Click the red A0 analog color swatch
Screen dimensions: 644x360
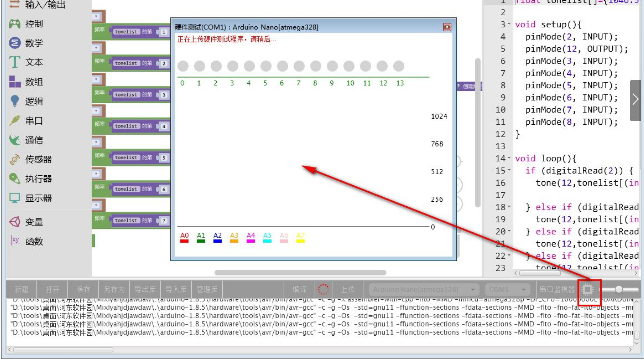184,241
